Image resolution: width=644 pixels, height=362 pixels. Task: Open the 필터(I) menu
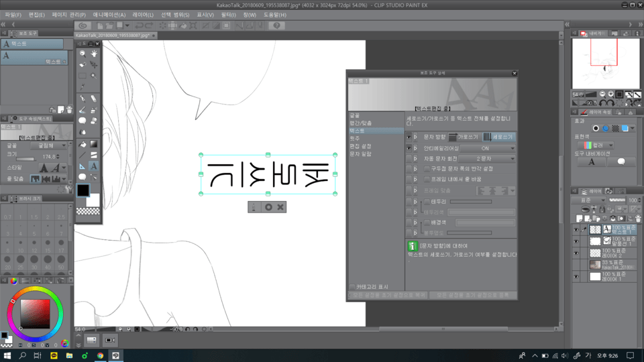click(x=228, y=15)
